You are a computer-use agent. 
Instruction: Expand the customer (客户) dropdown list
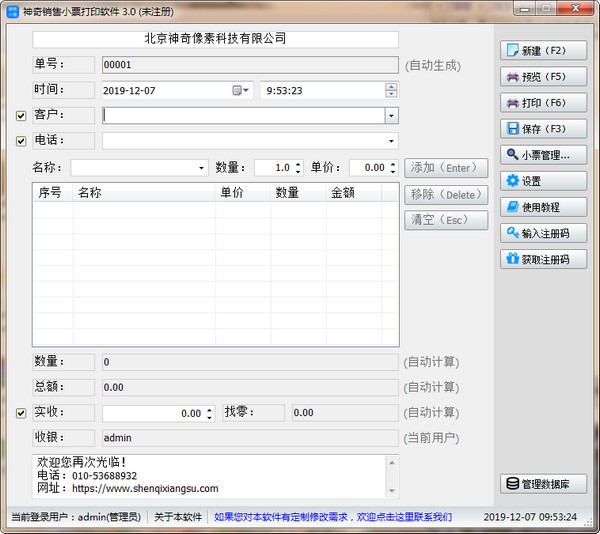point(391,115)
